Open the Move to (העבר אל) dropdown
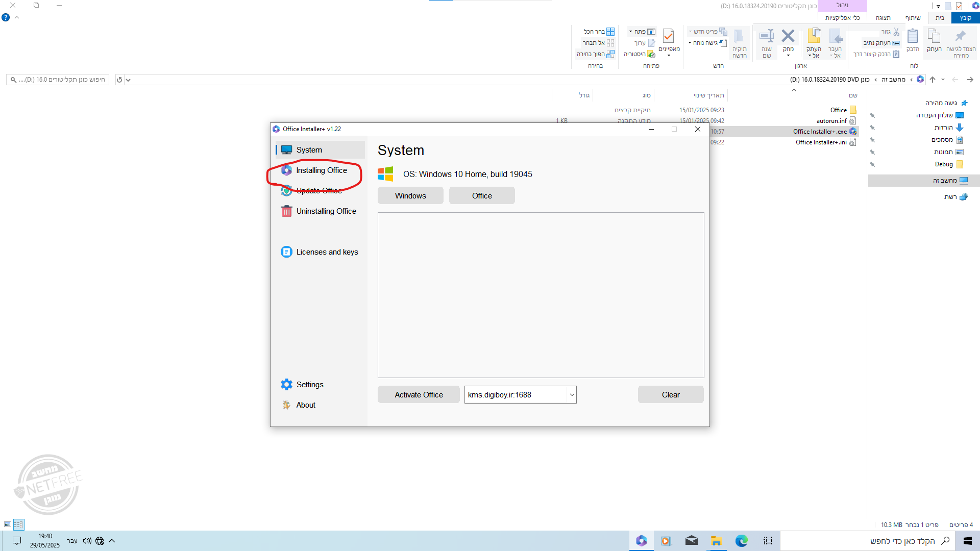980x551 pixels. (x=835, y=43)
